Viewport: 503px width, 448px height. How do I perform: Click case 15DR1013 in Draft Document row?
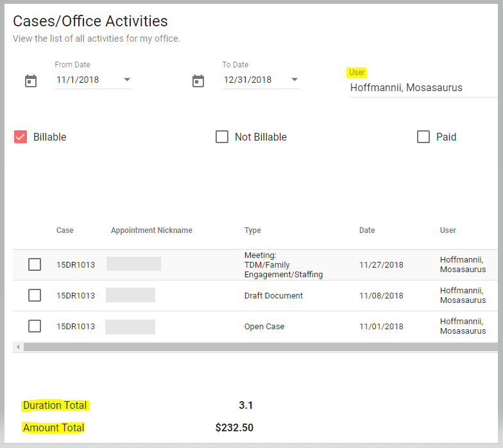click(76, 295)
